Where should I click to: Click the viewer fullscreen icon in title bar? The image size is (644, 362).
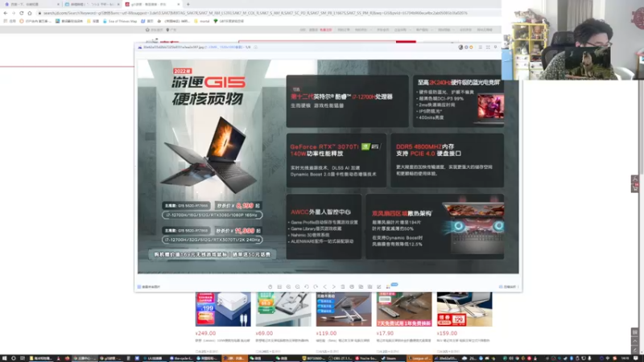coord(488,47)
